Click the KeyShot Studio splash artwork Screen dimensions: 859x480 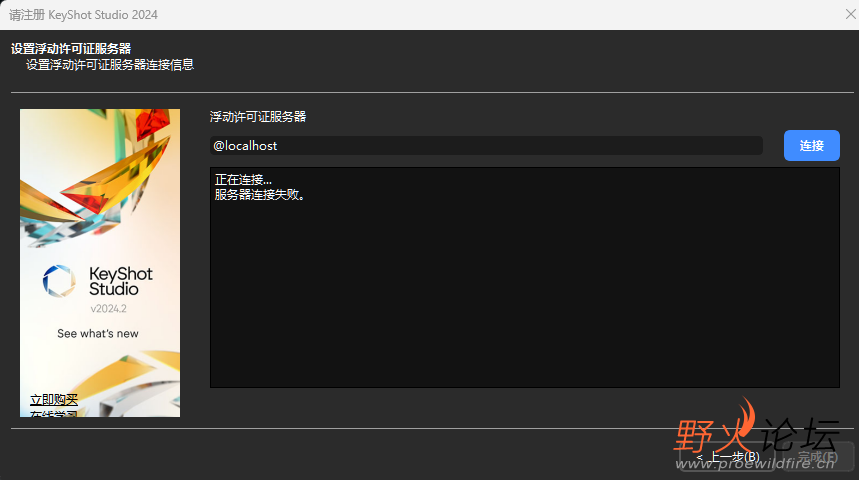click(x=100, y=262)
